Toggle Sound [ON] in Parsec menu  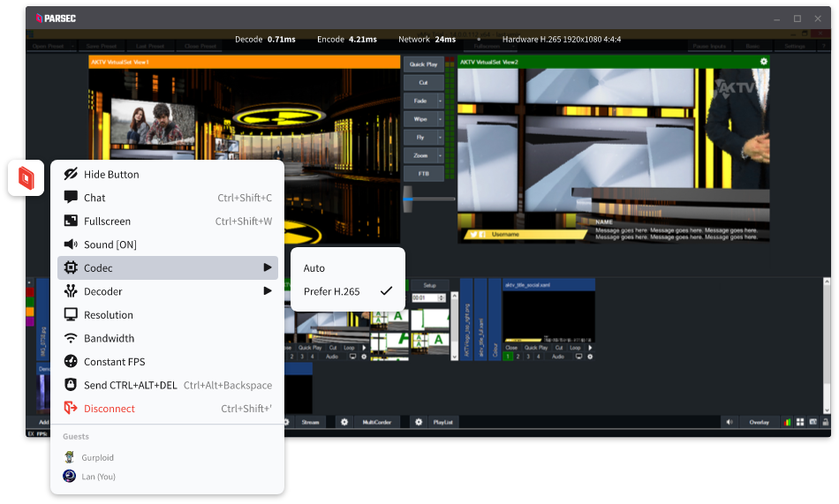tap(167, 244)
